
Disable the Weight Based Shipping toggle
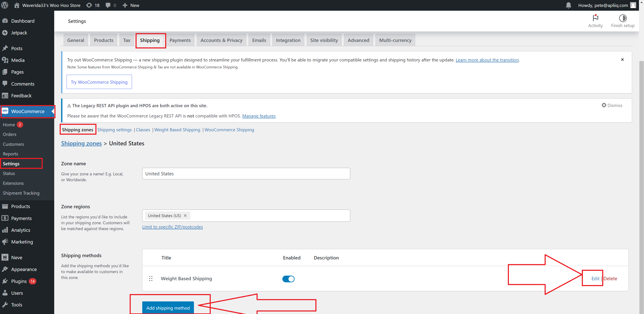[x=288, y=279]
